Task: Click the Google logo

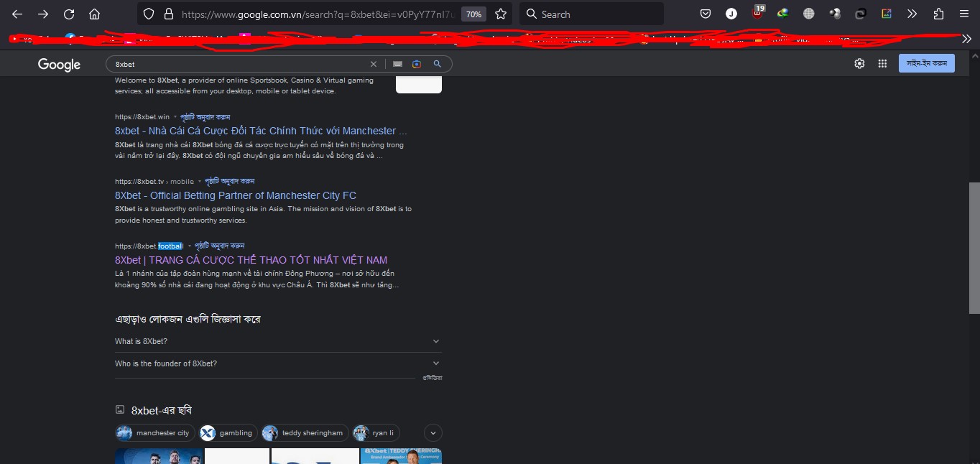Action: click(x=59, y=65)
